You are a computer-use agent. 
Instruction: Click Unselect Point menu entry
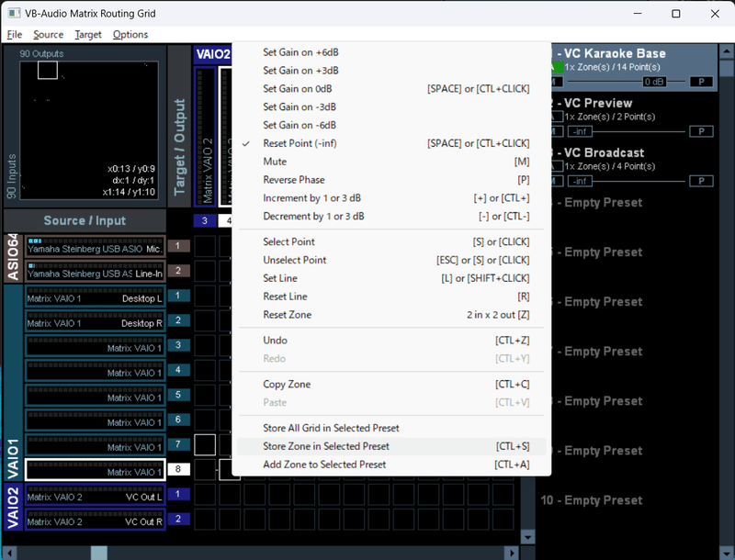click(391, 260)
